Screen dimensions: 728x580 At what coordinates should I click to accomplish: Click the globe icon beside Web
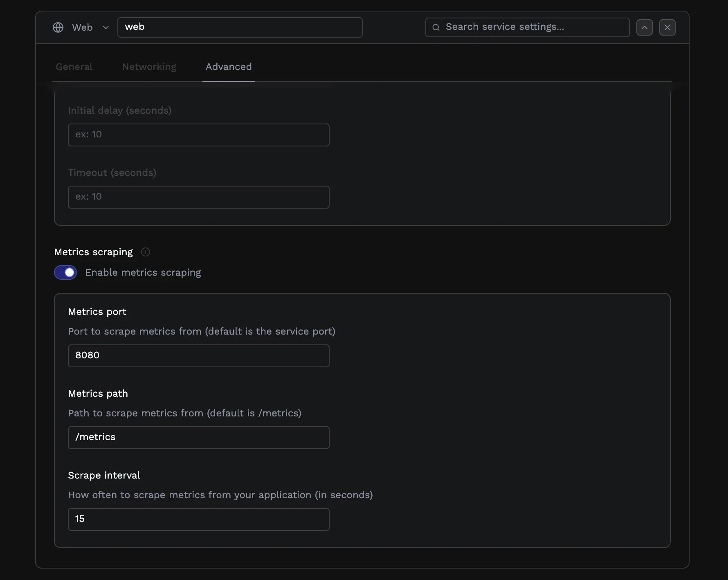[x=58, y=27]
